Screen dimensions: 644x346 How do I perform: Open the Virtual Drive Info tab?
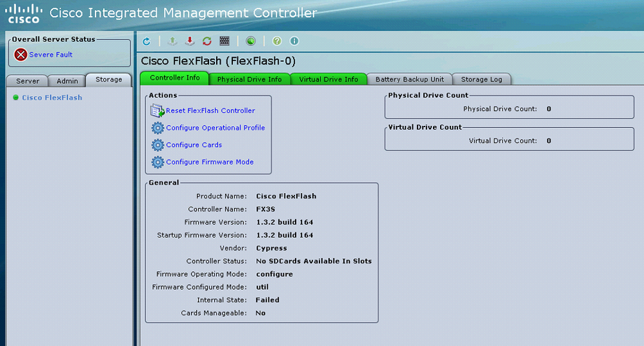pos(328,79)
